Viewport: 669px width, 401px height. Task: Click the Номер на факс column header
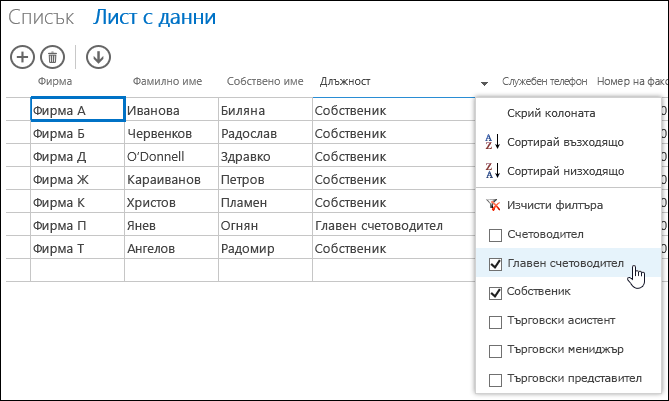[632, 81]
